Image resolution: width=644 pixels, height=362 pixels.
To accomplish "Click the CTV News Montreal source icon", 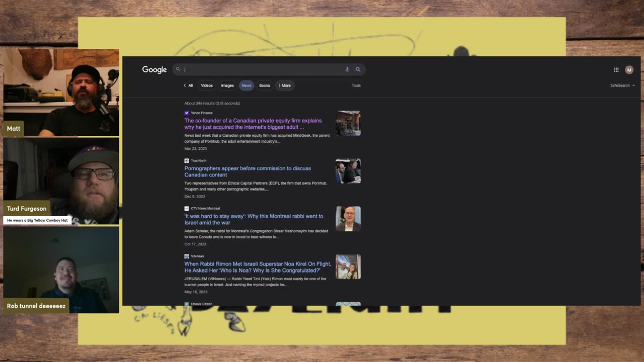I will tap(187, 209).
